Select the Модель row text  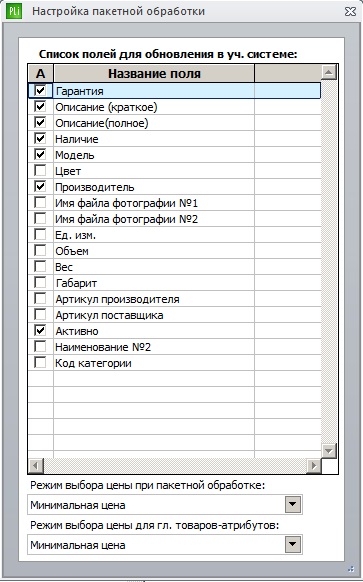click(x=75, y=155)
